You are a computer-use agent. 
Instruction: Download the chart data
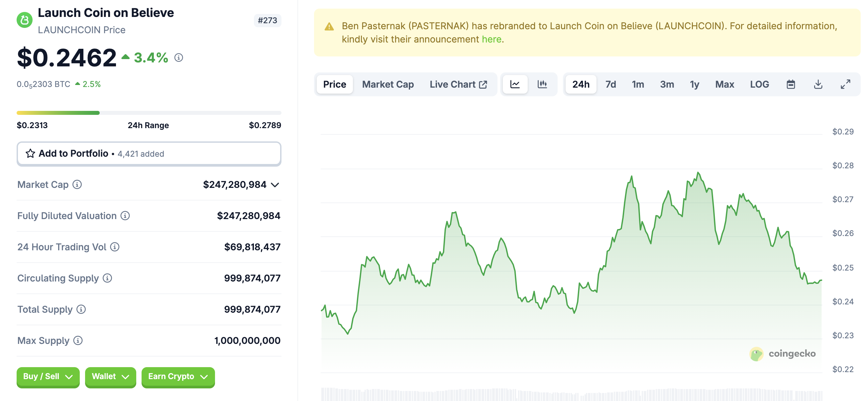(x=818, y=84)
